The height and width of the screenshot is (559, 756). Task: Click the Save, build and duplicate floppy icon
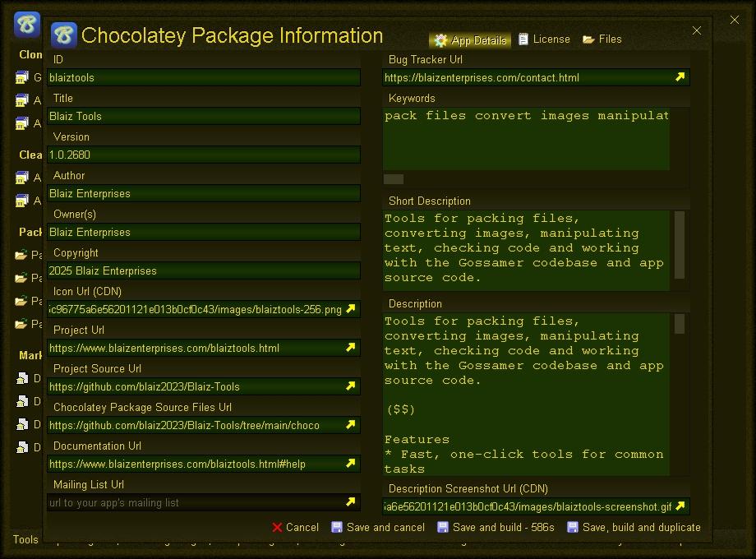click(x=572, y=527)
